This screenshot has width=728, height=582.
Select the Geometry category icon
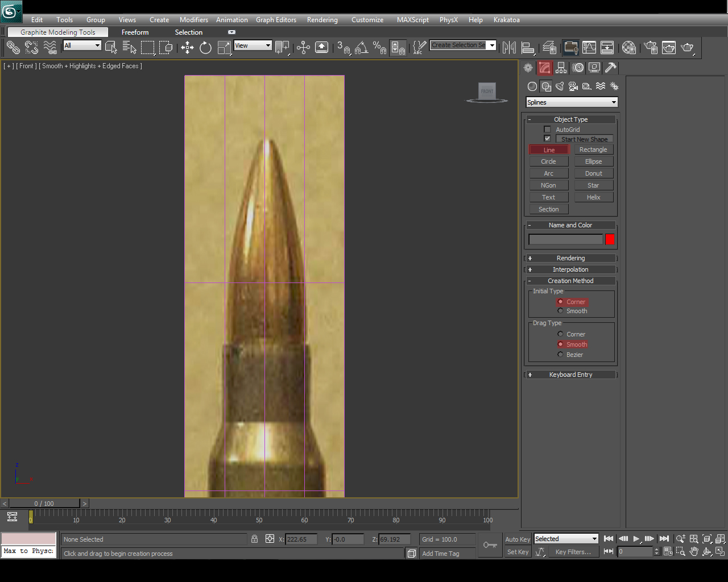532,86
